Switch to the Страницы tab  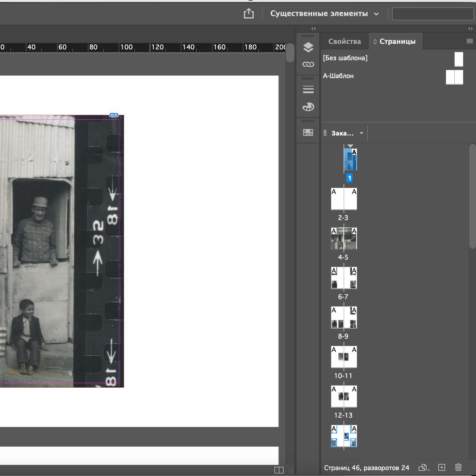(x=395, y=41)
